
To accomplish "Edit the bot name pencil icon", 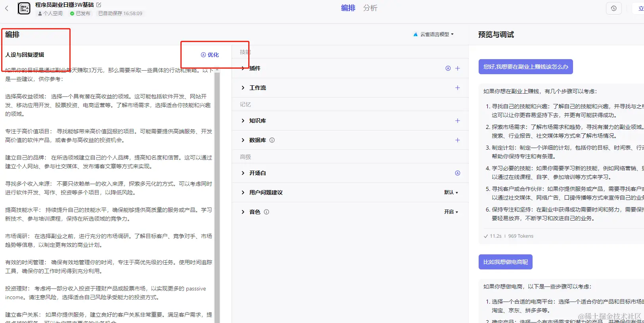I will coord(99,5).
